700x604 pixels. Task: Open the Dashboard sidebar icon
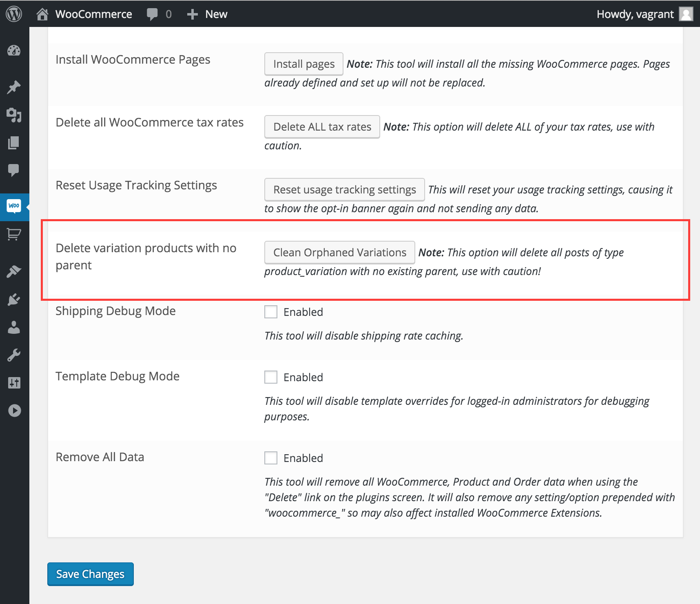[14, 51]
